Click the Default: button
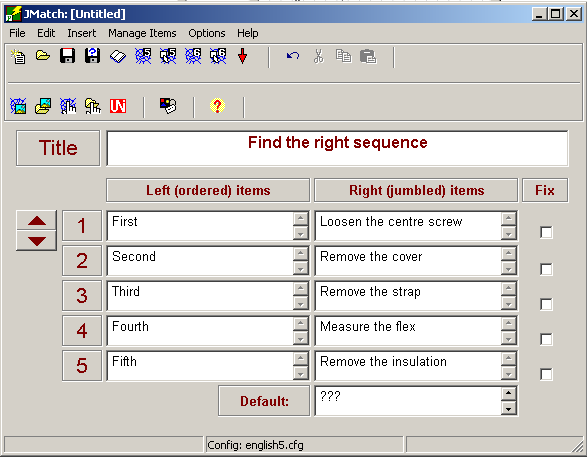This screenshot has width=587, height=458. click(x=264, y=401)
